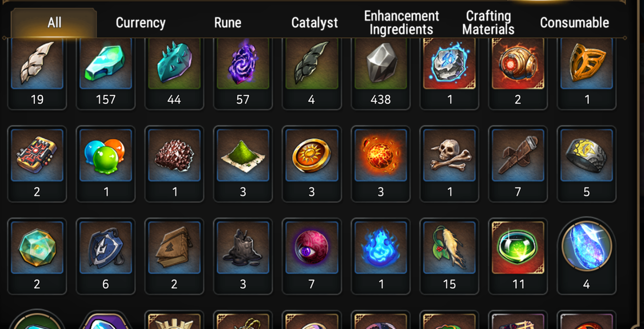Switch to the Currency tab
The width and height of the screenshot is (644, 329).
[x=140, y=23]
